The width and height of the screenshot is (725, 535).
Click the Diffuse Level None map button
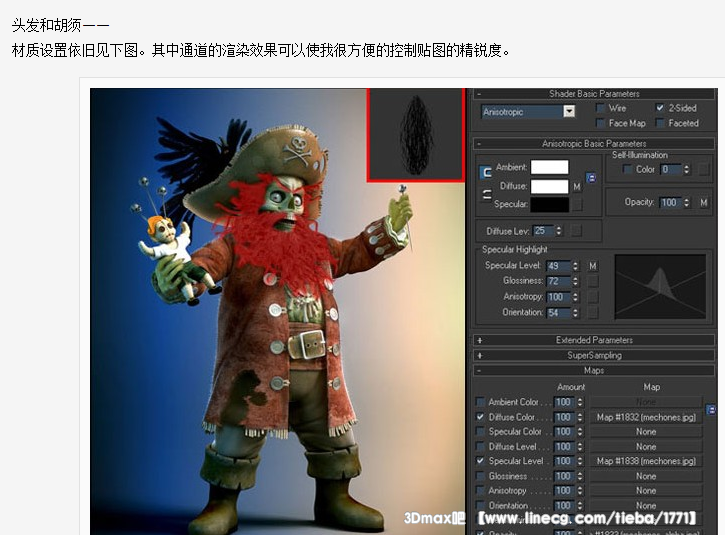(x=646, y=447)
